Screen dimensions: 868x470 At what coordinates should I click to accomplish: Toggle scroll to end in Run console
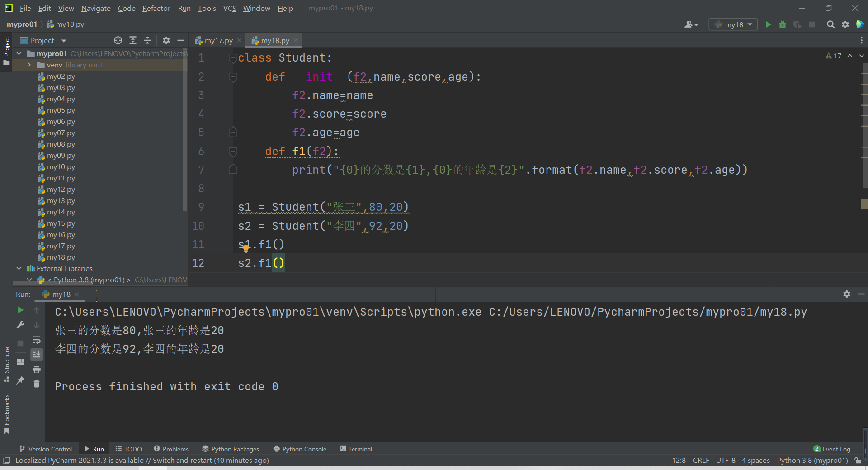pyautogui.click(x=37, y=354)
